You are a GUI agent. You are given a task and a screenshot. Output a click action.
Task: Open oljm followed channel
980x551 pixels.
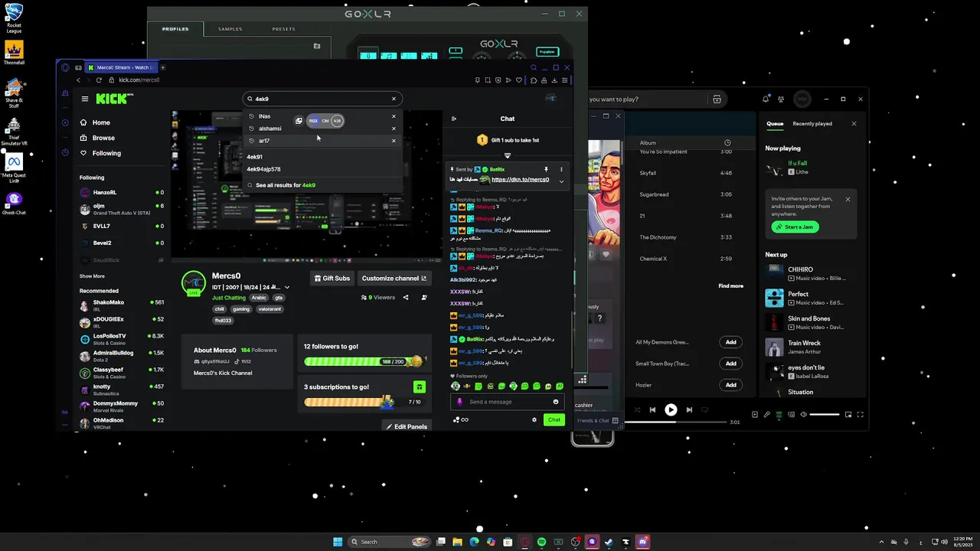122,209
